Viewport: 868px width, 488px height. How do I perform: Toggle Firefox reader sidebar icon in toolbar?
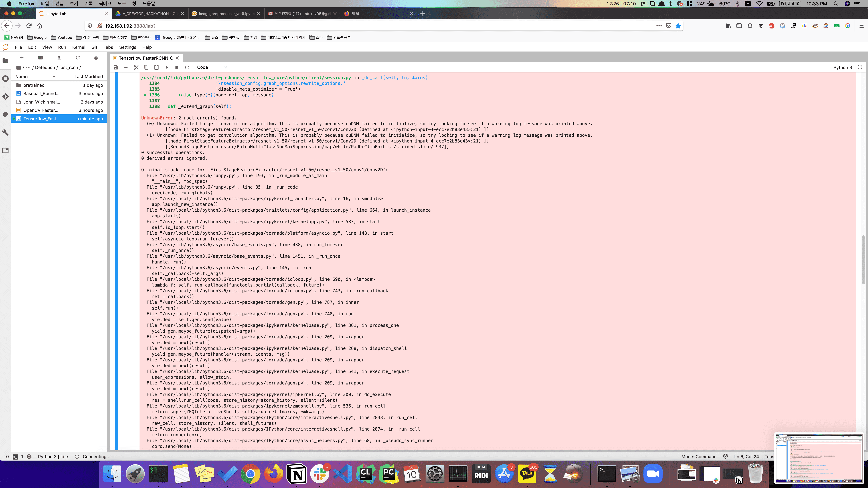[739, 26]
